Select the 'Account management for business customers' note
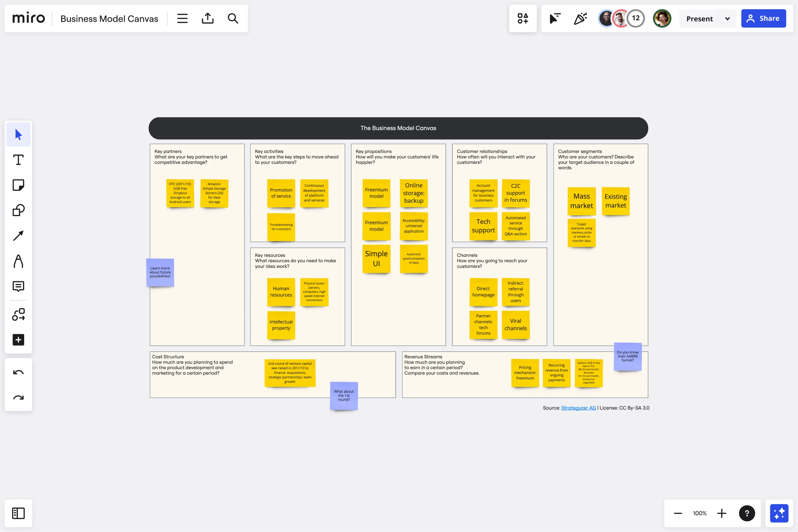Image resolution: width=798 pixels, height=532 pixels. pos(483,193)
